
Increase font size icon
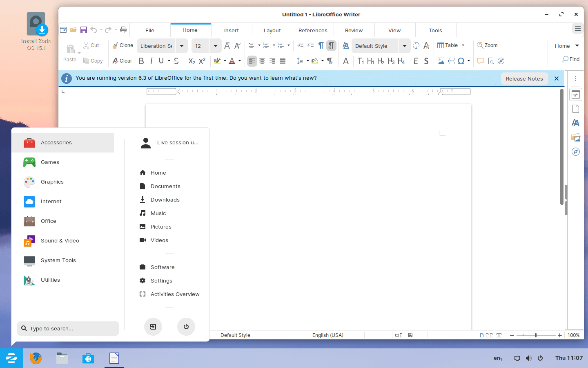(227, 45)
